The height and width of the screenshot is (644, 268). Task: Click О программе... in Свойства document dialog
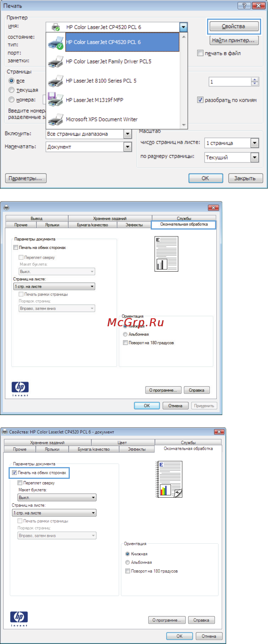[167, 620]
